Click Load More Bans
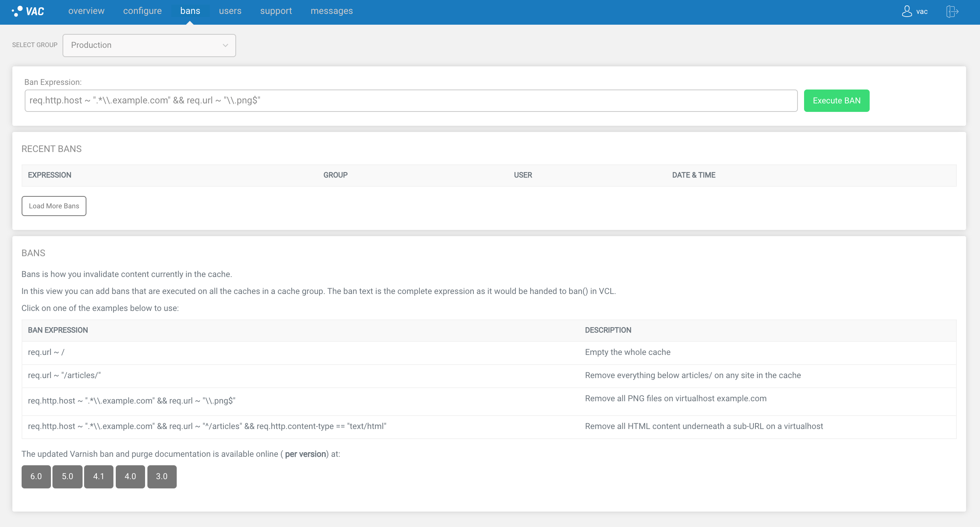The width and height of the screenshot is (980, 527). (54, 206)
